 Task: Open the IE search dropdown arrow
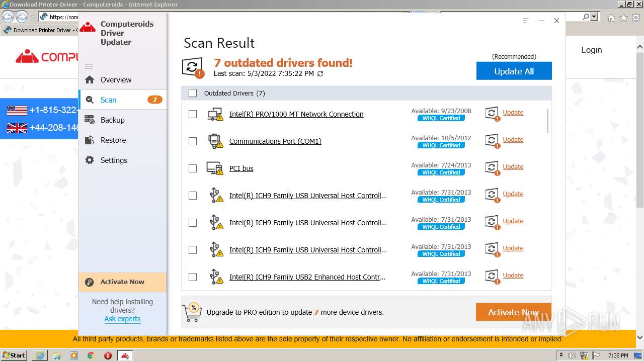coord(594,17)
